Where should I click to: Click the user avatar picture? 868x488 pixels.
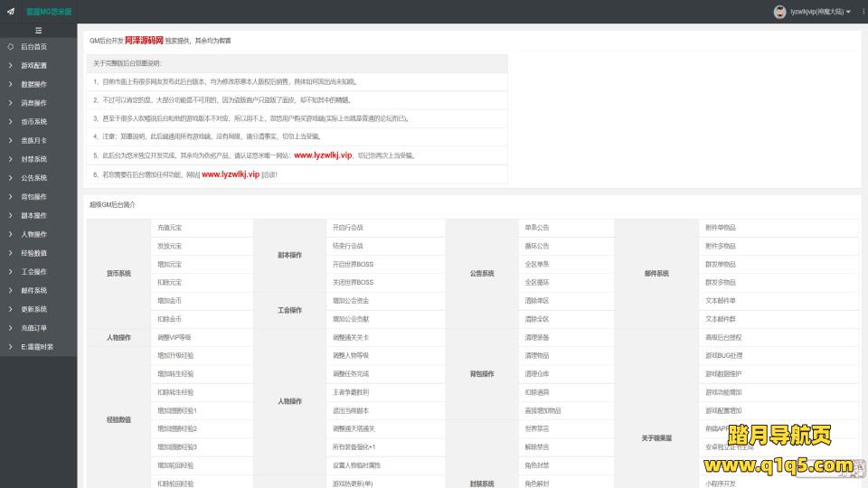click(x=779, y=12)
